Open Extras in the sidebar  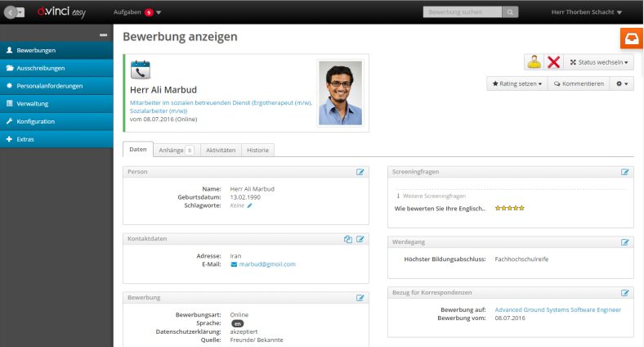tap(56, 139)
